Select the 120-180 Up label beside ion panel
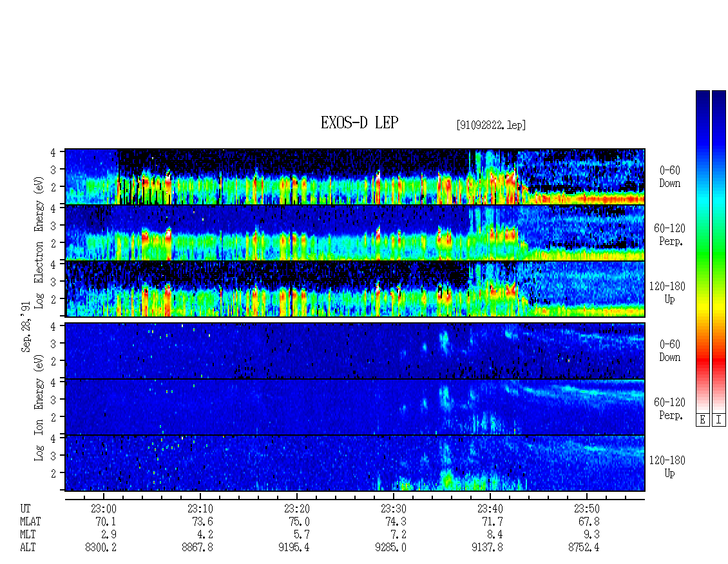Viewport: 728px width, 564px height. pyautogui.click(x=667, y=467)
